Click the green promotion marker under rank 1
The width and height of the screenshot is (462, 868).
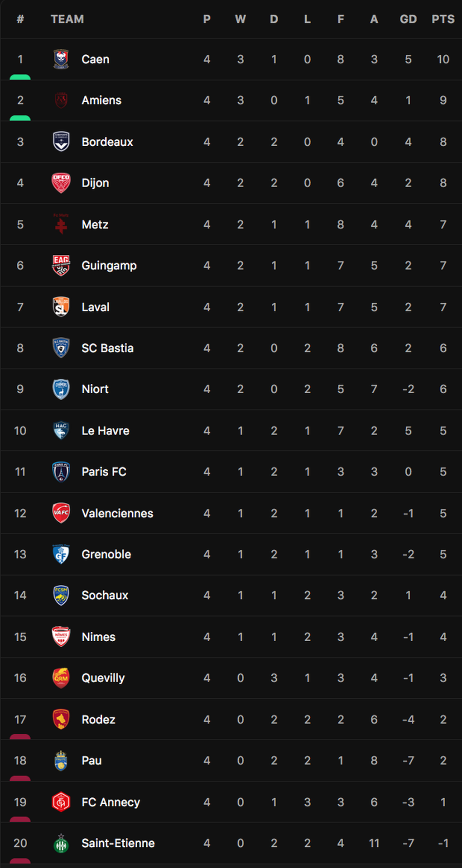click(x=20, y=77)
